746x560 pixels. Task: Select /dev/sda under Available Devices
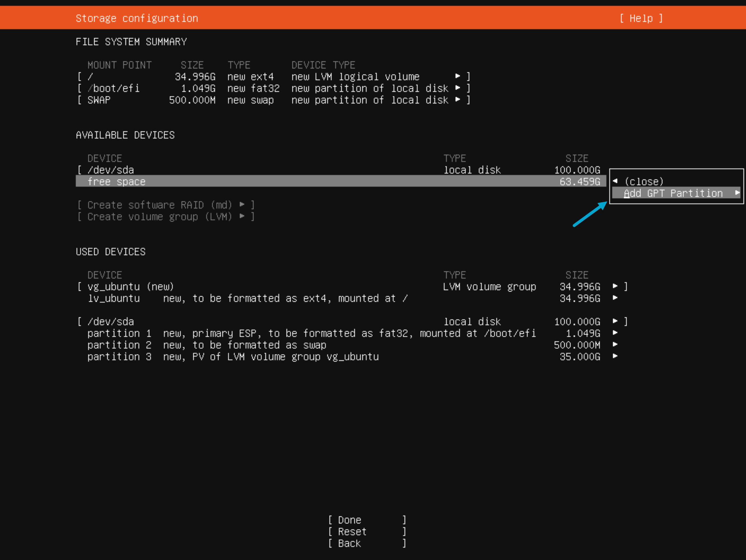tap(111, 170)
